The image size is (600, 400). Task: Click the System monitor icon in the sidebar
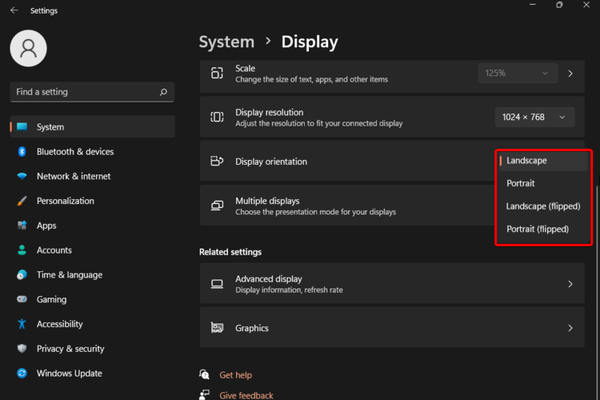[22, 127]
